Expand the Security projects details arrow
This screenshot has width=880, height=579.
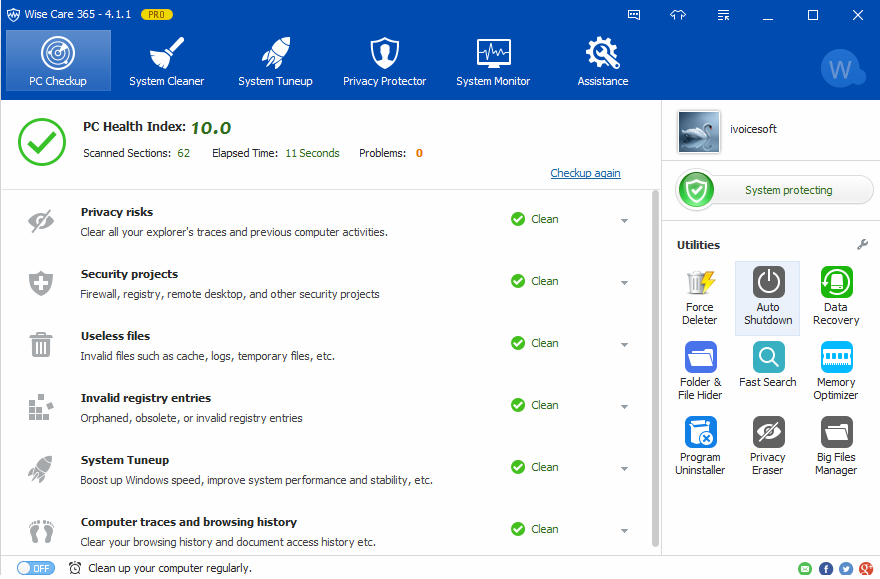tap(624, 282)
